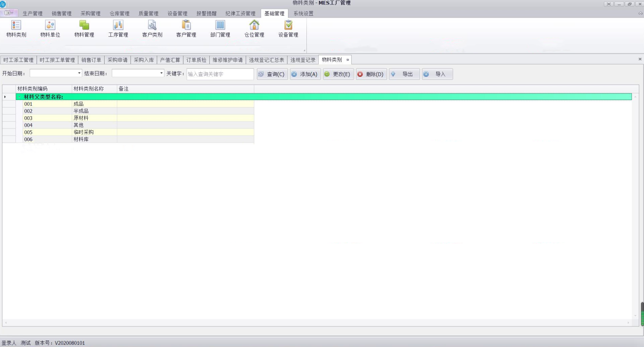644x347 pixels.
Task: Open the 部门管理 ribbon icon
Action: (x=220, y=29)
